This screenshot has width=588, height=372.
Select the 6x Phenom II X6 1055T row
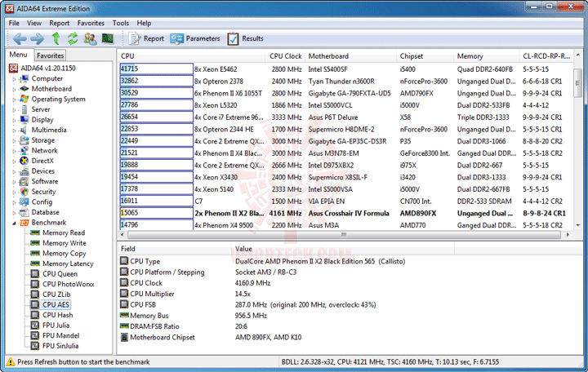(x=345, y=93)
